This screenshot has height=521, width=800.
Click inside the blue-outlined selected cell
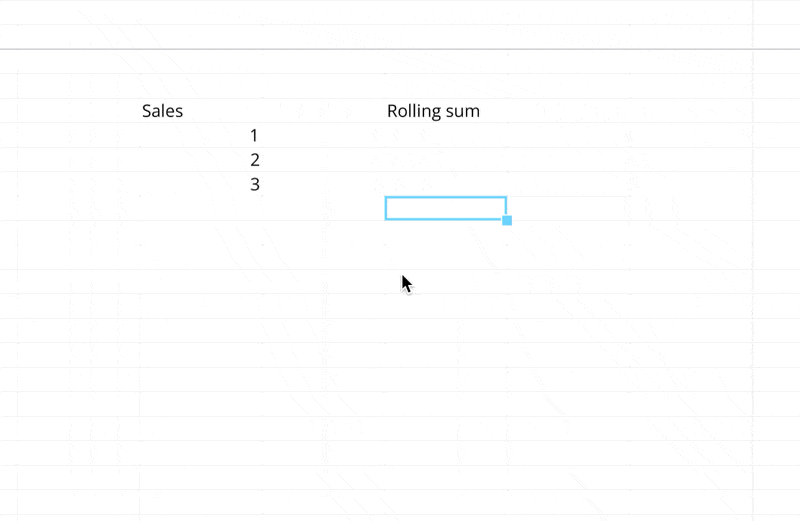point(445,208)
